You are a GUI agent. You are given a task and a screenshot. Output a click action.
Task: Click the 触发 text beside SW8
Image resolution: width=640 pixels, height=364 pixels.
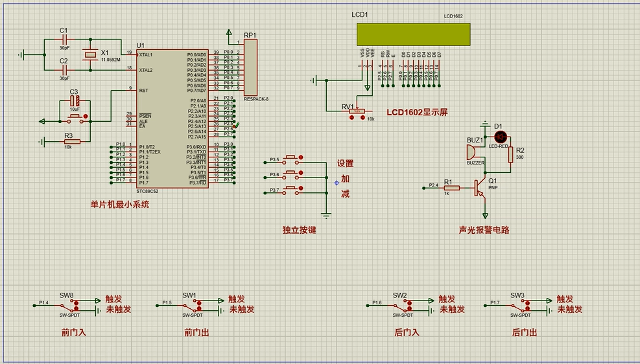coord(114,299)
